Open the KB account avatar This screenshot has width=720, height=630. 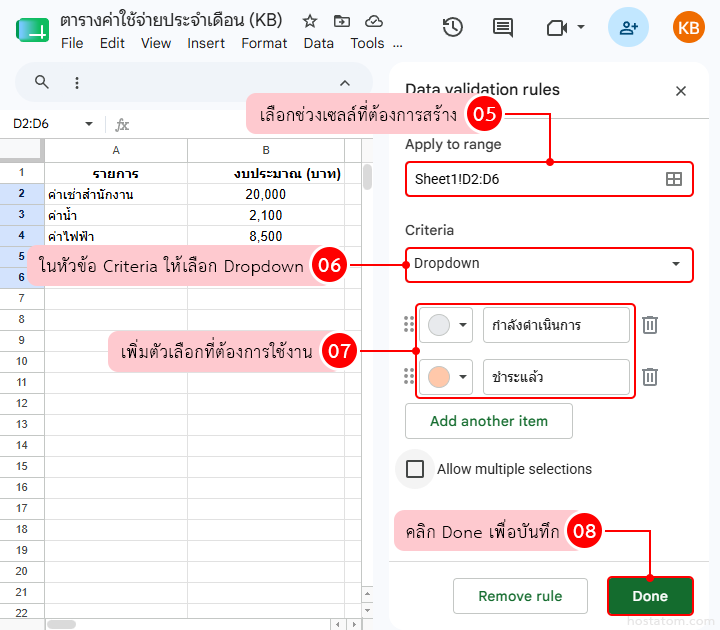(688, 28)
